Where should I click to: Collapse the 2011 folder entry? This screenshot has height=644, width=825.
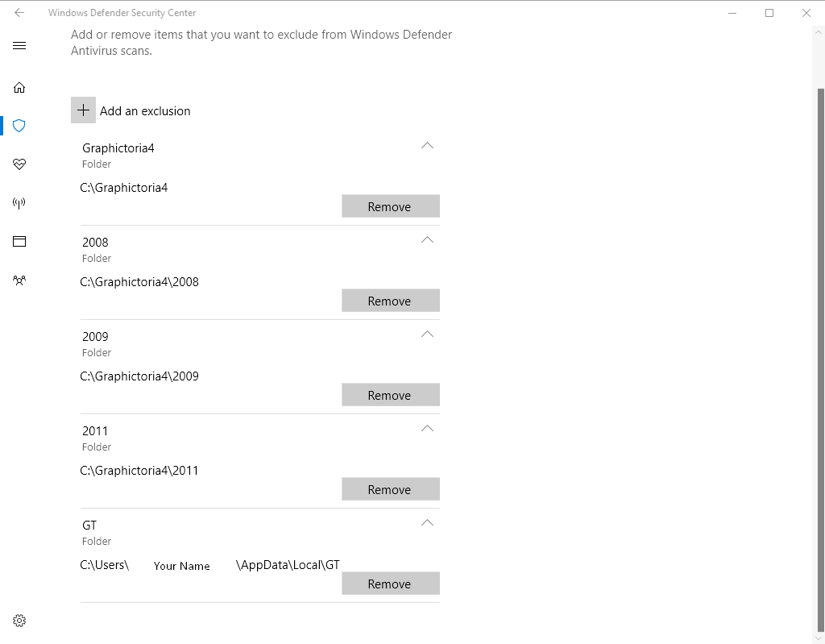pos(427,429)
